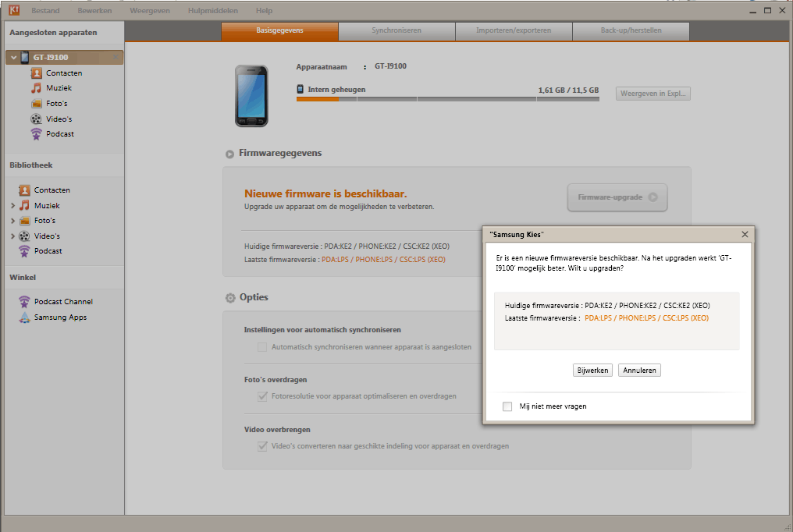Click Laatste firmwareversie value in dialog
Screen dimensions: 793x532
click(646, 318)
